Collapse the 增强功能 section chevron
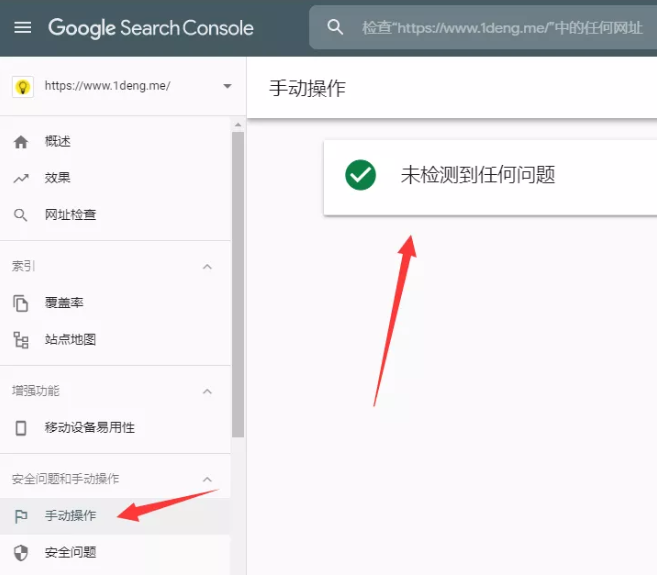 point(207,392)
